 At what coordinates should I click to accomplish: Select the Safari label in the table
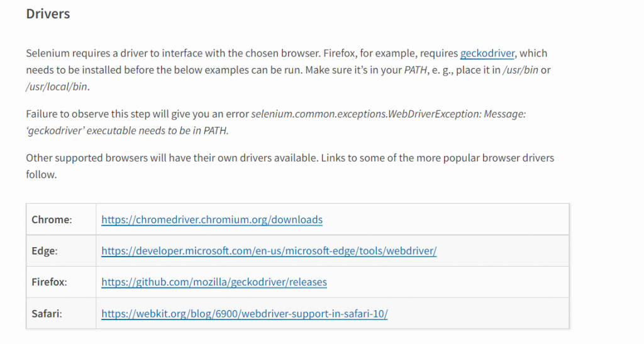tap(47, 314)
